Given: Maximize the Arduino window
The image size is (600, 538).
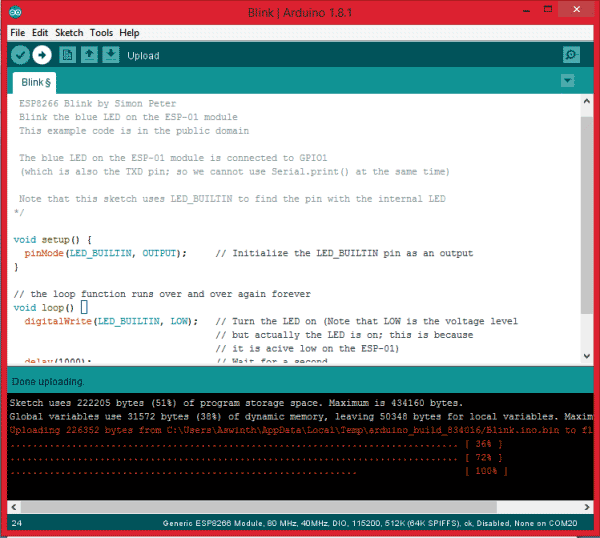Looking at the screenshot, I should 548,9.
